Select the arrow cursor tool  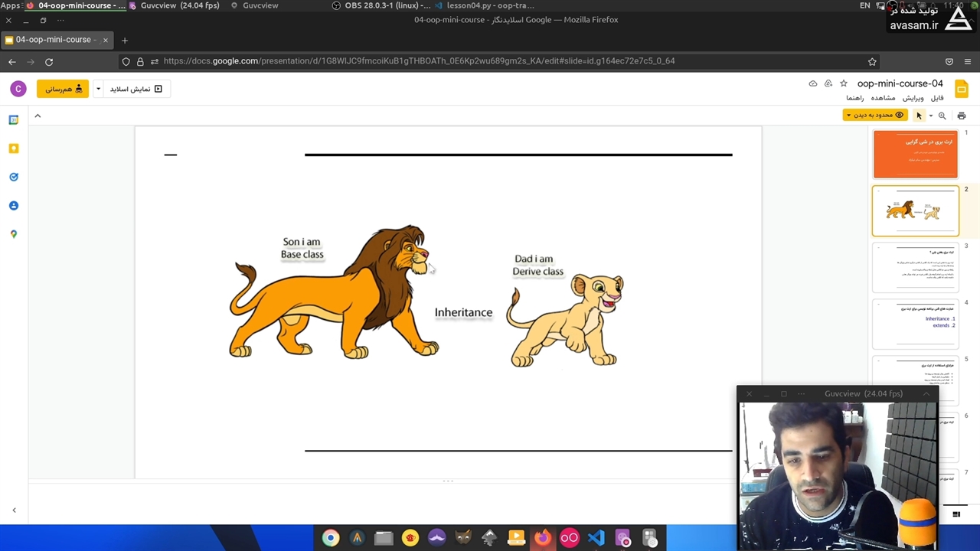click(x=919, y=116)
